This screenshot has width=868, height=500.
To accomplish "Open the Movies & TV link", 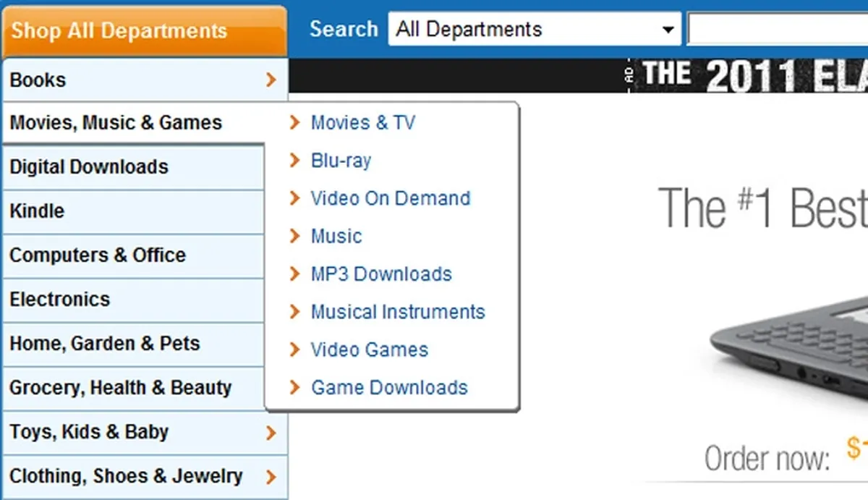I will [363, 123].
